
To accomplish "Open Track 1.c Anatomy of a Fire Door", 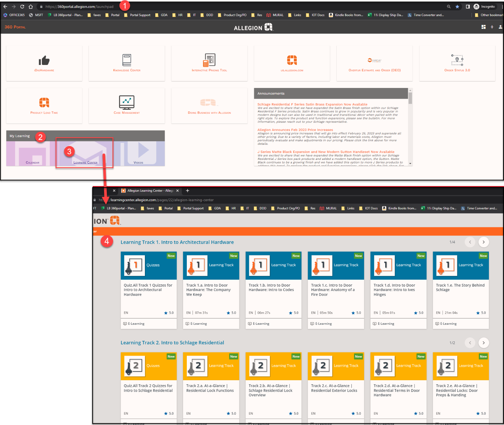I will (x=336, y=290).
